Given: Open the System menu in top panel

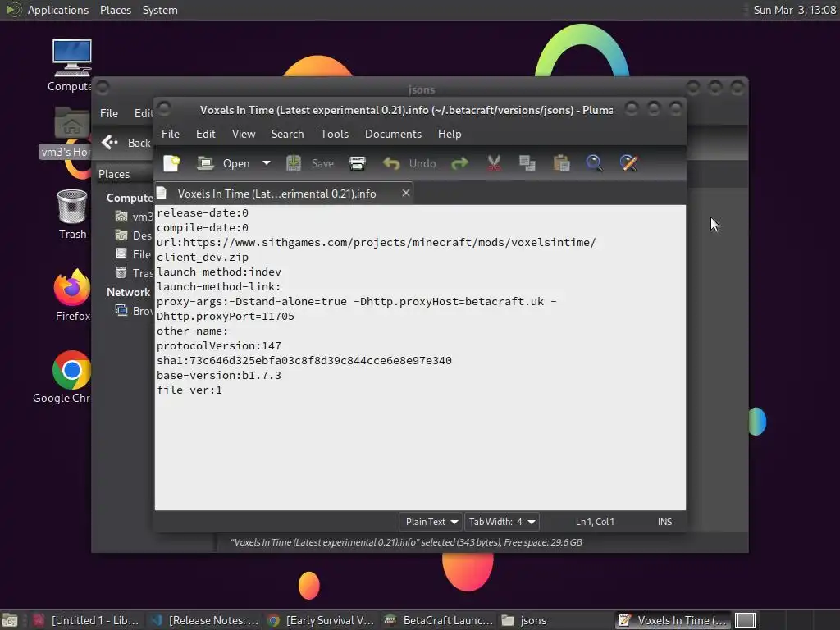Looking at the screenshot, I should pos(160,10).
